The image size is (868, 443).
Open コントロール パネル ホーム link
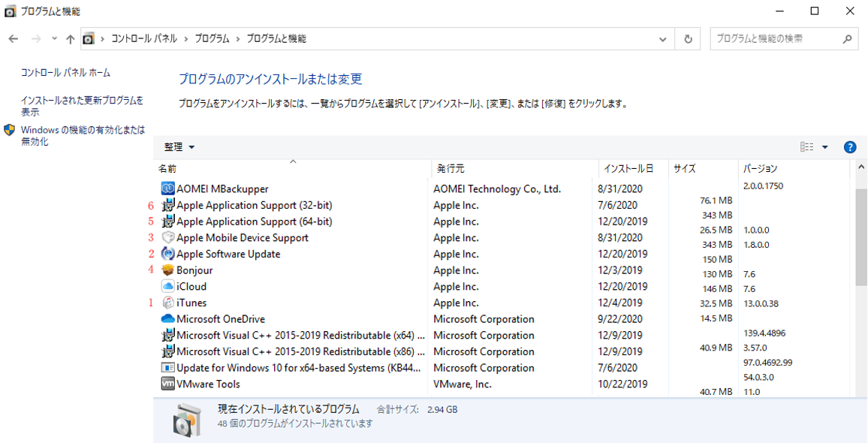click(65, 73)
